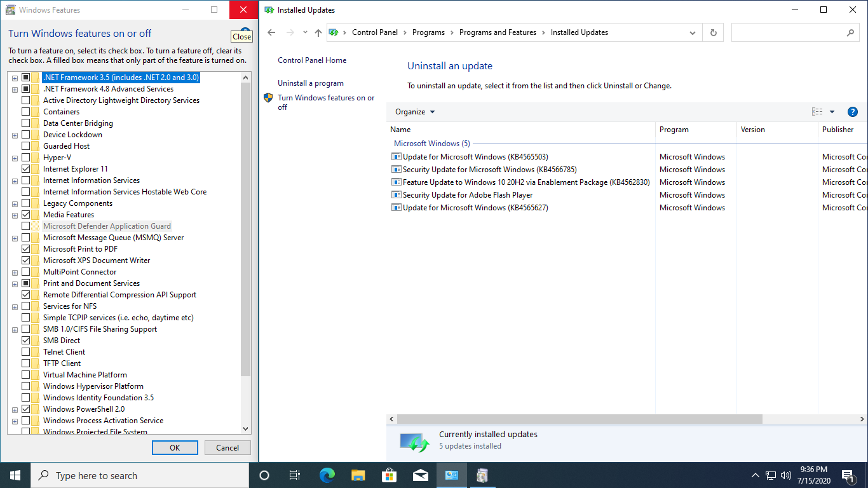Viewport: 868px width, 488px height.
Task: Expand the Legacy Components node
Action: coord(15,203)
